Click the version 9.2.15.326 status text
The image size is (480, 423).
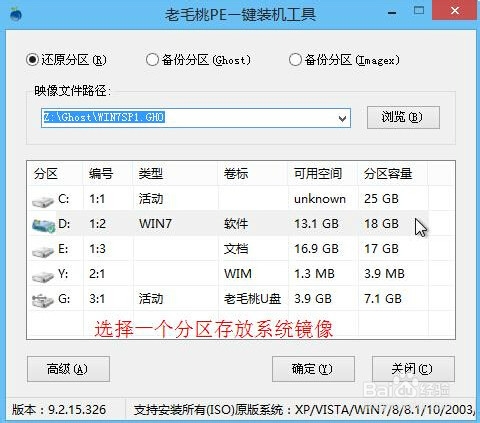pyautogui.click(x=59, y=410)
